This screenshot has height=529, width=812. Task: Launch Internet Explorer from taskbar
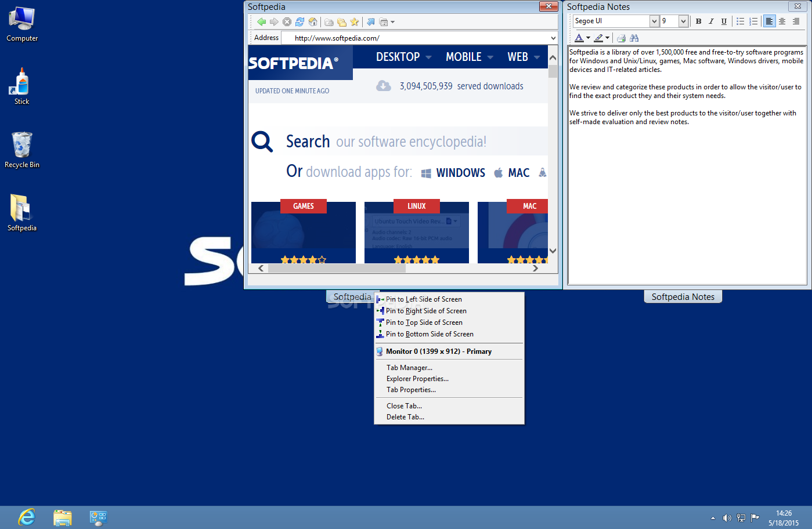(x=27, y=517)
